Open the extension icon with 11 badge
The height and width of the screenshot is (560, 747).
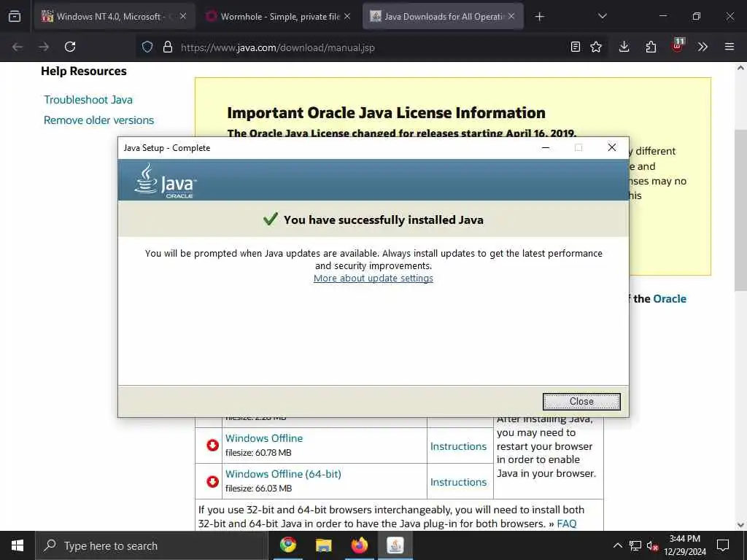pyautogui.click(x=677, y=46)
